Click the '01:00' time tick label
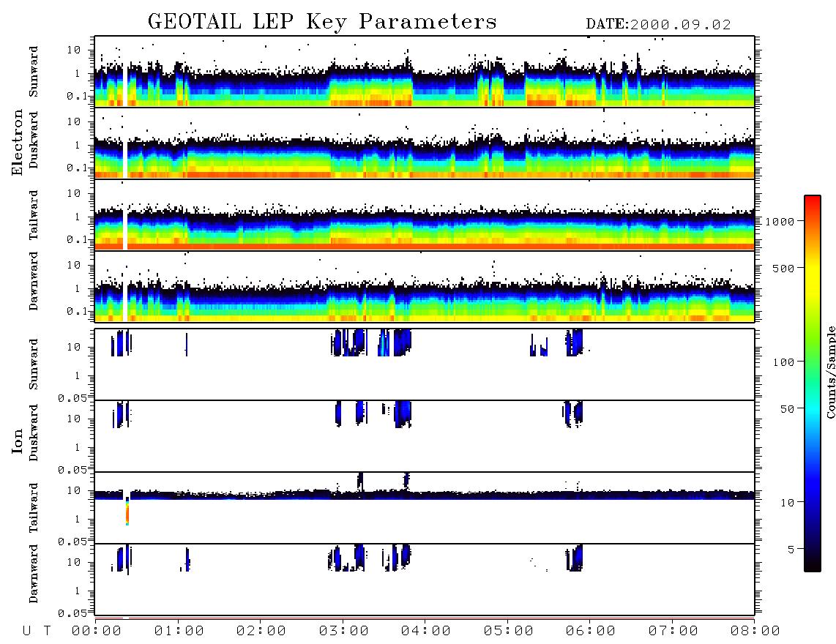The image size is (836, 644). (179, 632)
